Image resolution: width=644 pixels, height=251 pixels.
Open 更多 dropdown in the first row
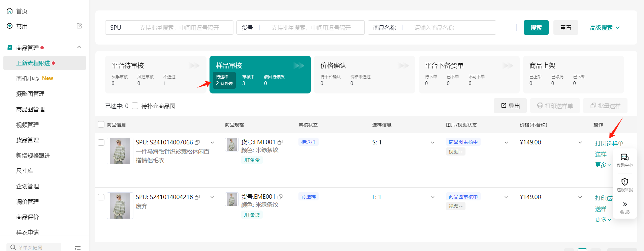tap(603, 165)
